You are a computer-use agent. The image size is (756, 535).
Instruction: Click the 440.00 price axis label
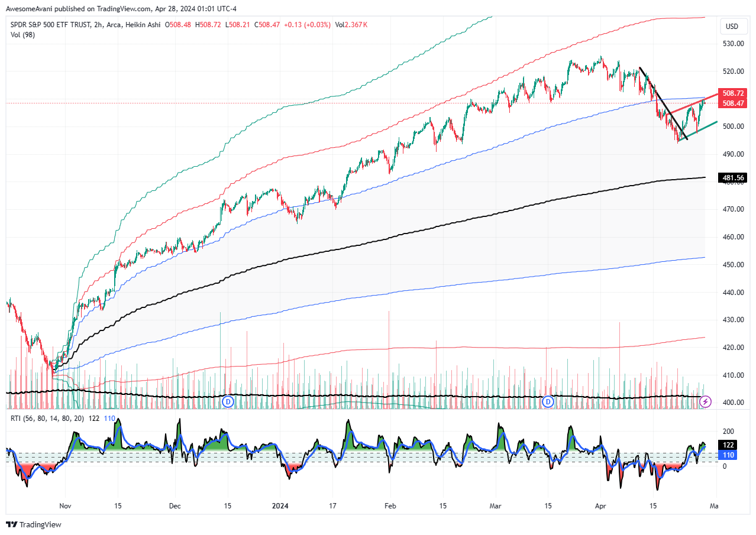732,293
